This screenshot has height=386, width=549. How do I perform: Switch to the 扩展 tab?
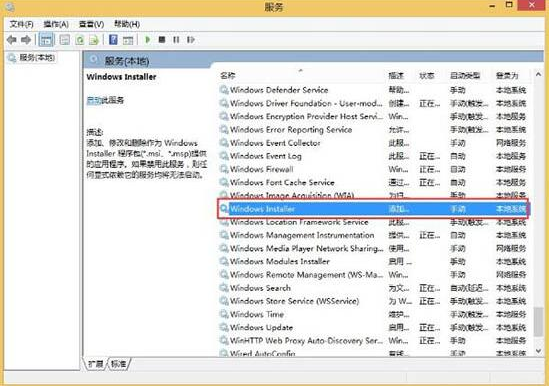96,364
